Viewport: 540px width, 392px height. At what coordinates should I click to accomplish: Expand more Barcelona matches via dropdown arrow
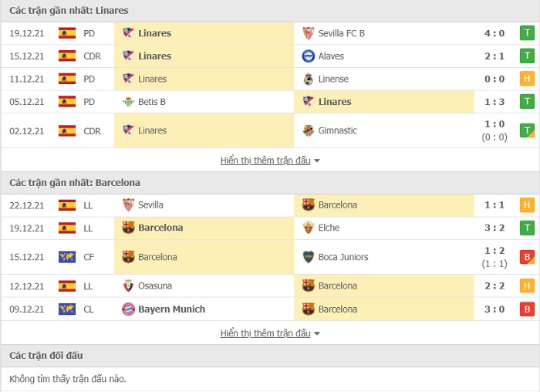tap(317, 333)
